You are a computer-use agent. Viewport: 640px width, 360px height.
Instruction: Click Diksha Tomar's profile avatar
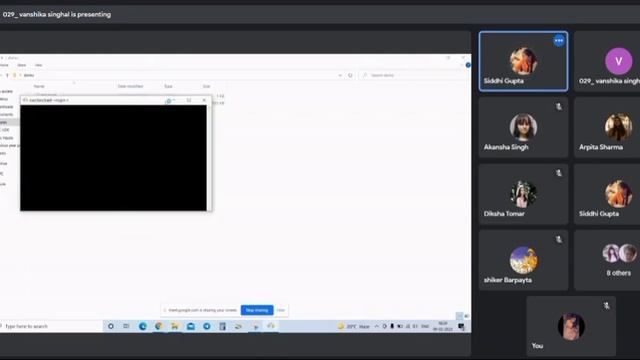523,193
